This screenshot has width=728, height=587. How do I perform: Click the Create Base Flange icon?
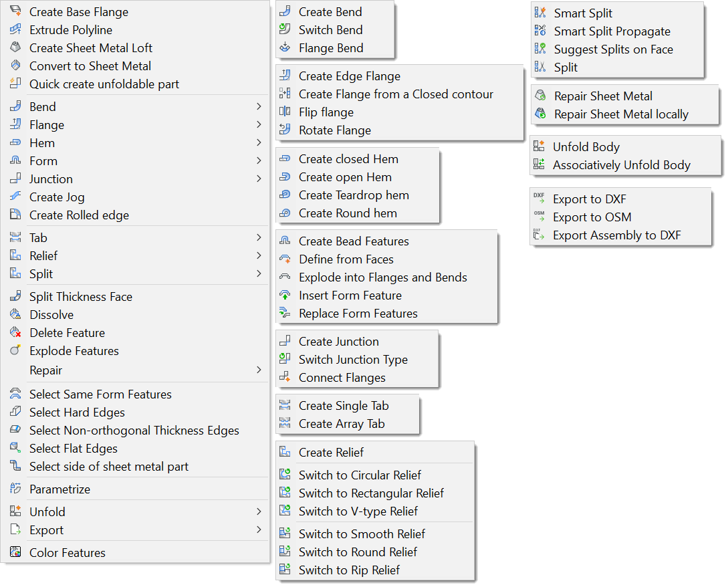click(16, 12)
